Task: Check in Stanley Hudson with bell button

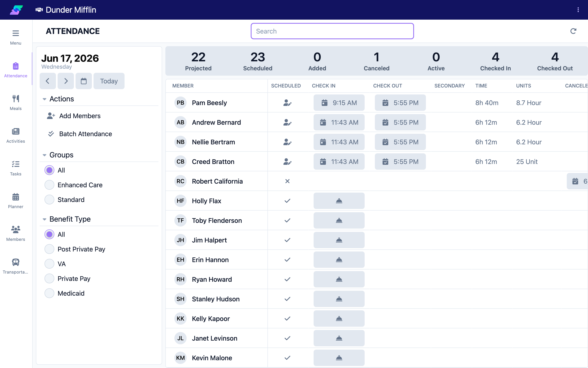Action: (x=339, y=299)
